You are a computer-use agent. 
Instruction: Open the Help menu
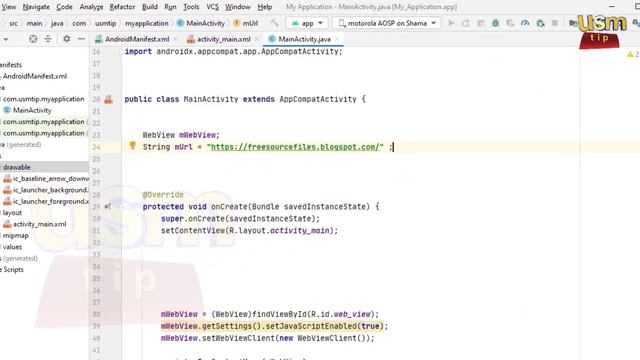pyautogui.click(x=264, y=7)
